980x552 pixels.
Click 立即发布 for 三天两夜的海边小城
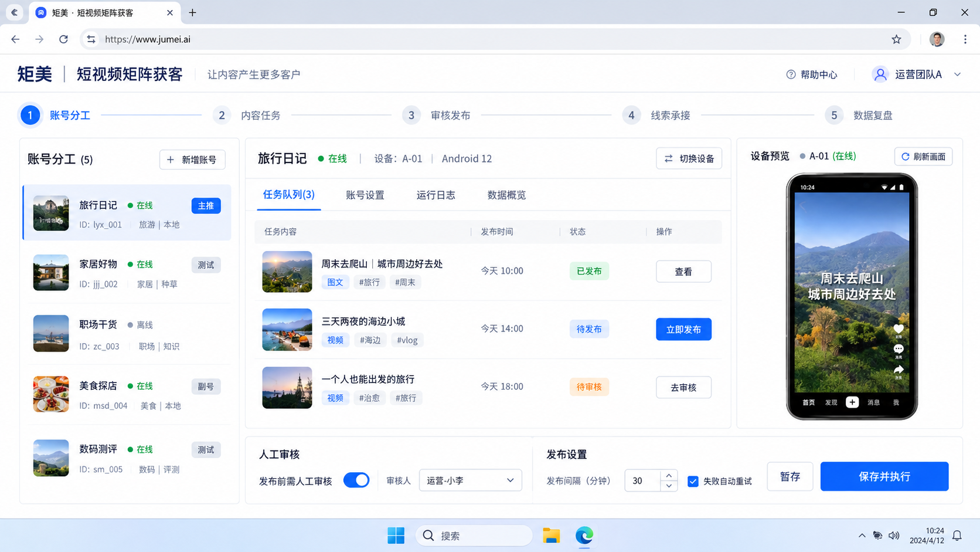[683, 329]
